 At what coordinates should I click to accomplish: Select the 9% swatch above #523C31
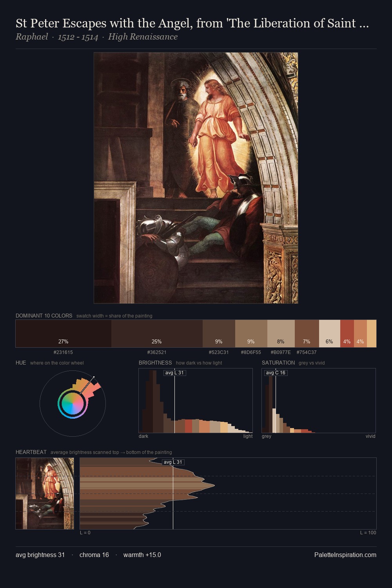219,334
